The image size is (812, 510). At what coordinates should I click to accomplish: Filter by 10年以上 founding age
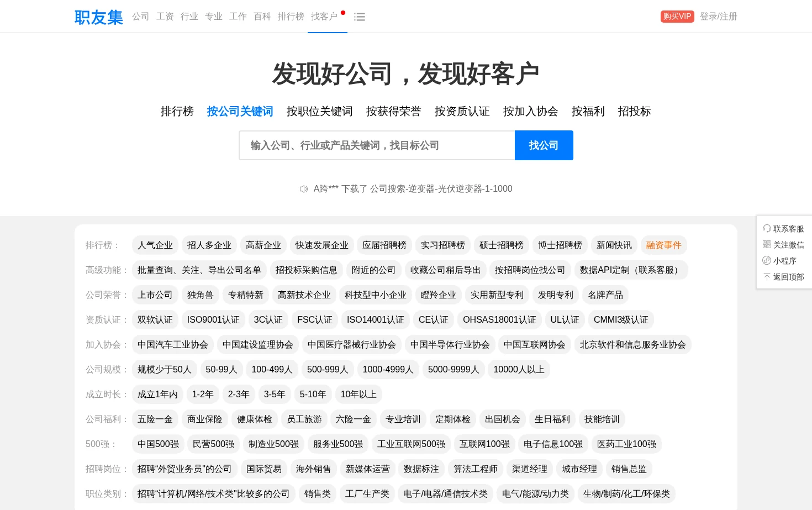click(x=358, y=395)
